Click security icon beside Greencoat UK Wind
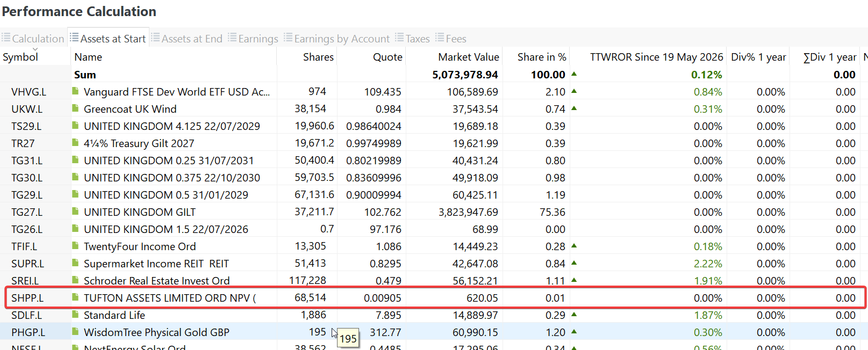 (76, 108)
